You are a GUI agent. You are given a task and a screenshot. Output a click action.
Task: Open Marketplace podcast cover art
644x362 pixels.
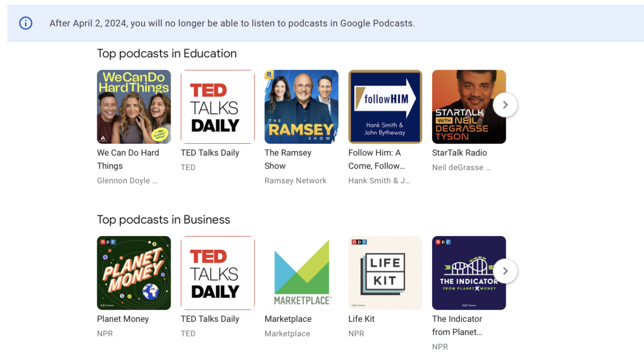[301, 273]
